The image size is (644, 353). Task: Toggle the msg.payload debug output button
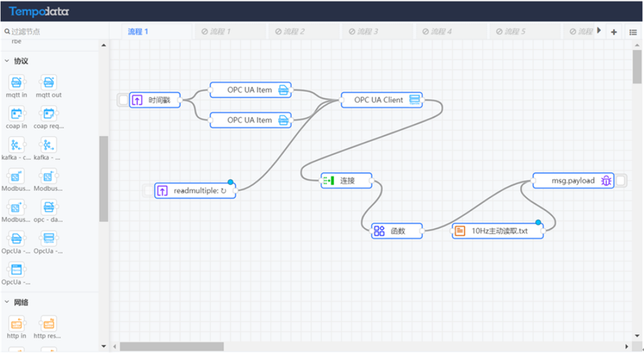click(621, 181)
